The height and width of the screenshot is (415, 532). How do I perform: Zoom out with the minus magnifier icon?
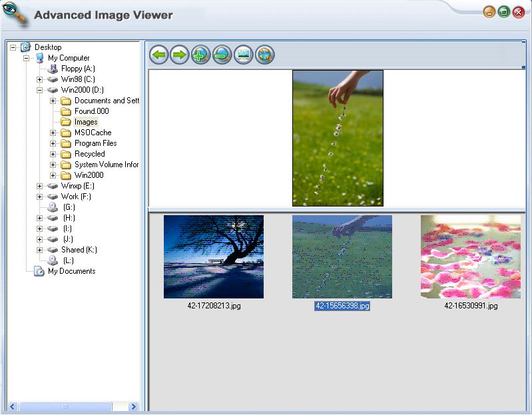coord(222,55)
